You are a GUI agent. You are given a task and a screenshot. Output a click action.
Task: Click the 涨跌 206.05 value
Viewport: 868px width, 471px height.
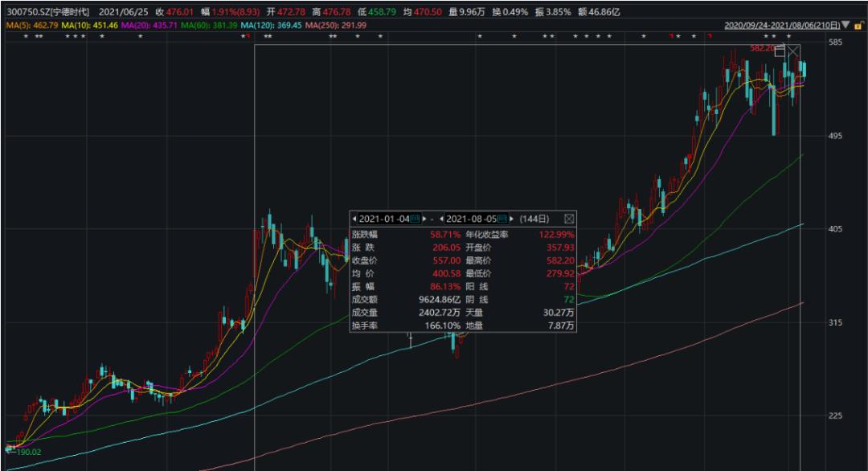[446, 248]
